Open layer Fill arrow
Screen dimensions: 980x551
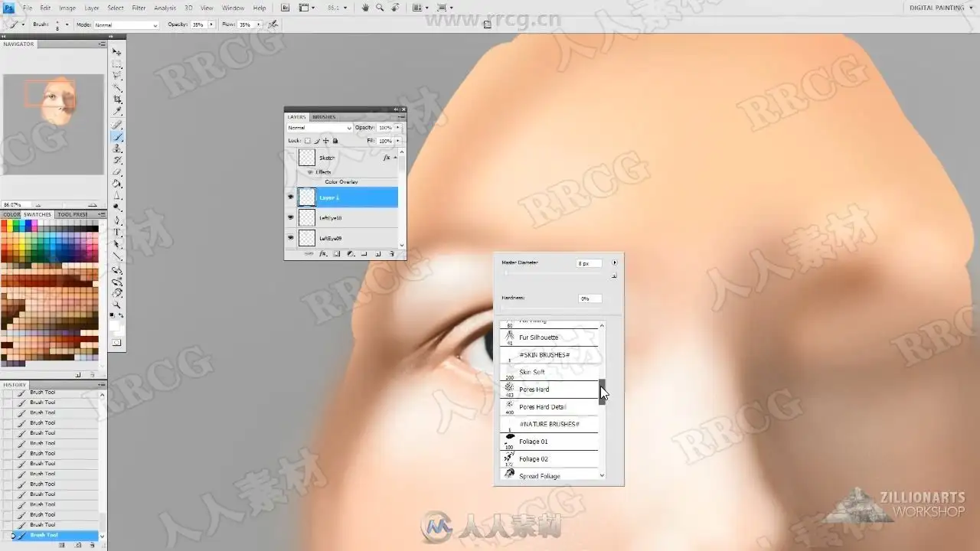coord(397,141)
